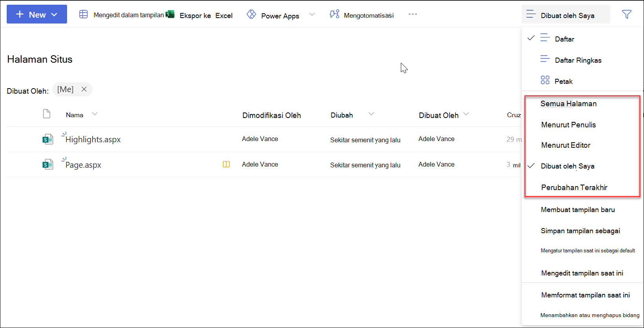644x328 pixels.
Task: Click the Dibuat Oleh column header
Action: [438, 115]
